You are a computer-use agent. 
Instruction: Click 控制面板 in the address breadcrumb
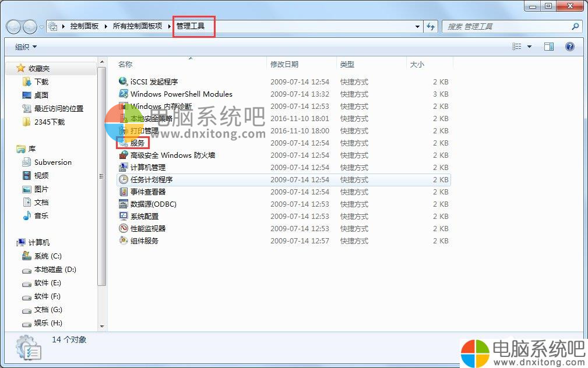pos(84,26)
